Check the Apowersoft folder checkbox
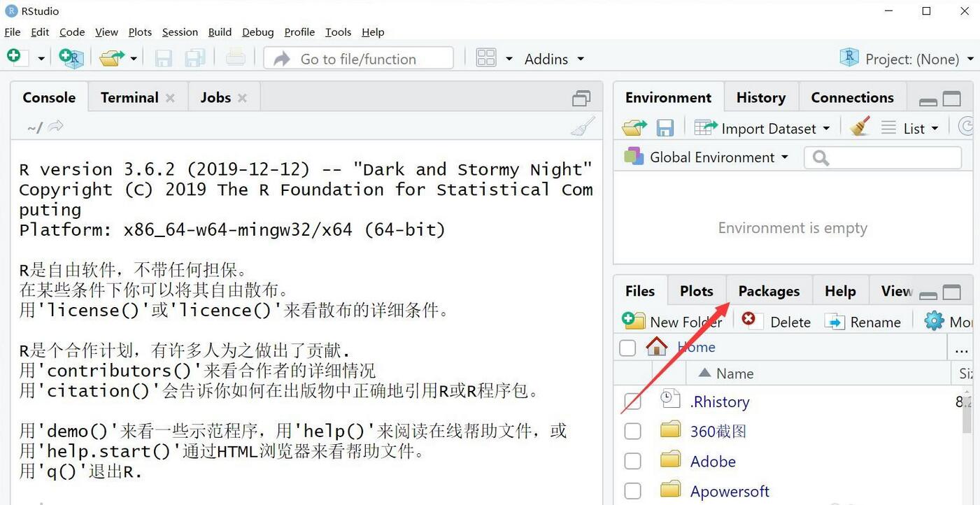The height and width of the screenshot is (505, 980). pos(632,491)
